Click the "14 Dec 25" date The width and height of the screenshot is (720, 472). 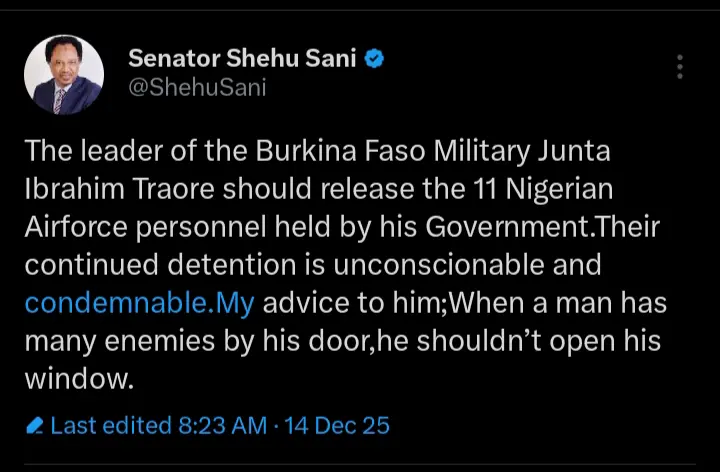tap(337, 426)
